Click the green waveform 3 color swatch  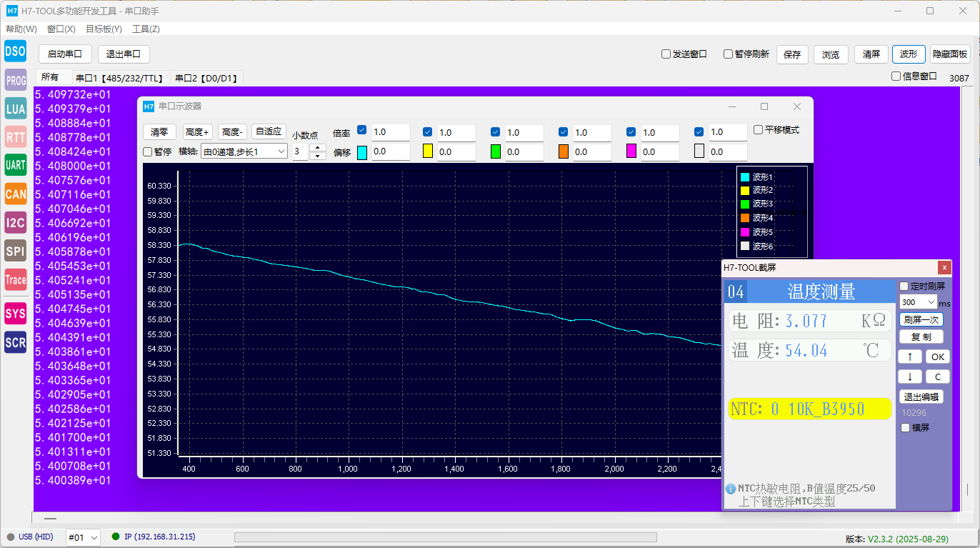[496, 151]
